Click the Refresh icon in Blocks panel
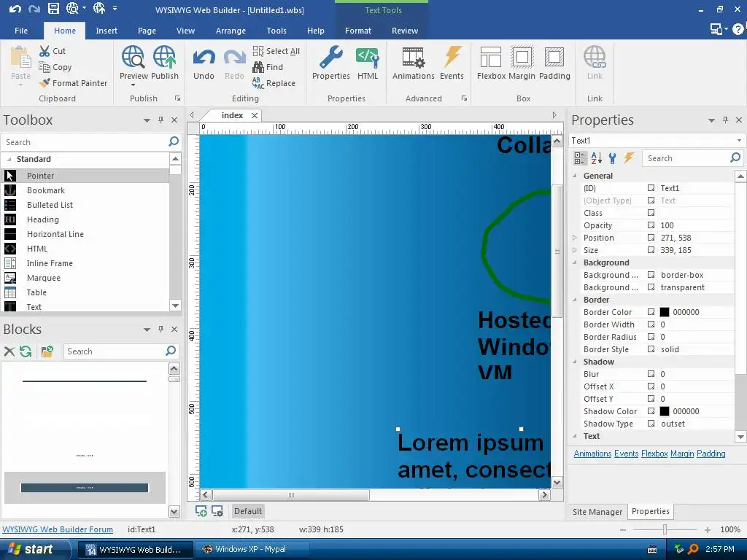This screenshot has width=747, height=560. coord(26,351)
